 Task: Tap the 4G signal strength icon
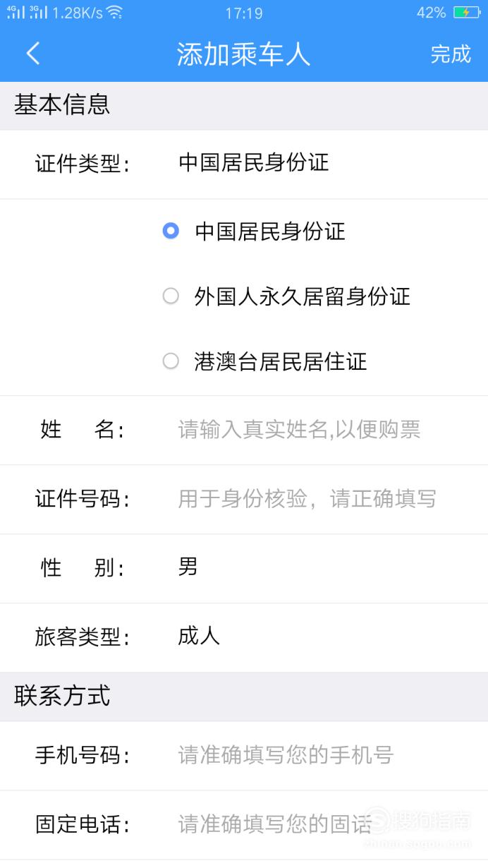click(16, 12)
